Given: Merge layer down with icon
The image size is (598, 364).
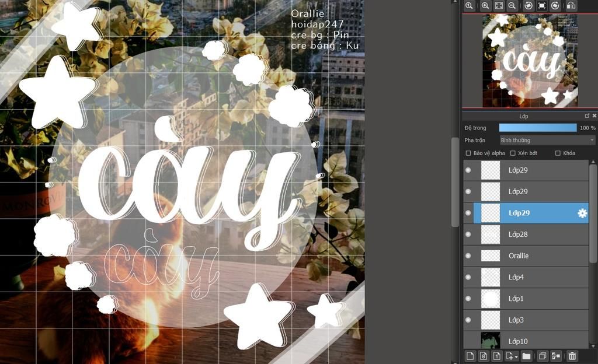Looking at the screenshot, I should pos(556,356).
